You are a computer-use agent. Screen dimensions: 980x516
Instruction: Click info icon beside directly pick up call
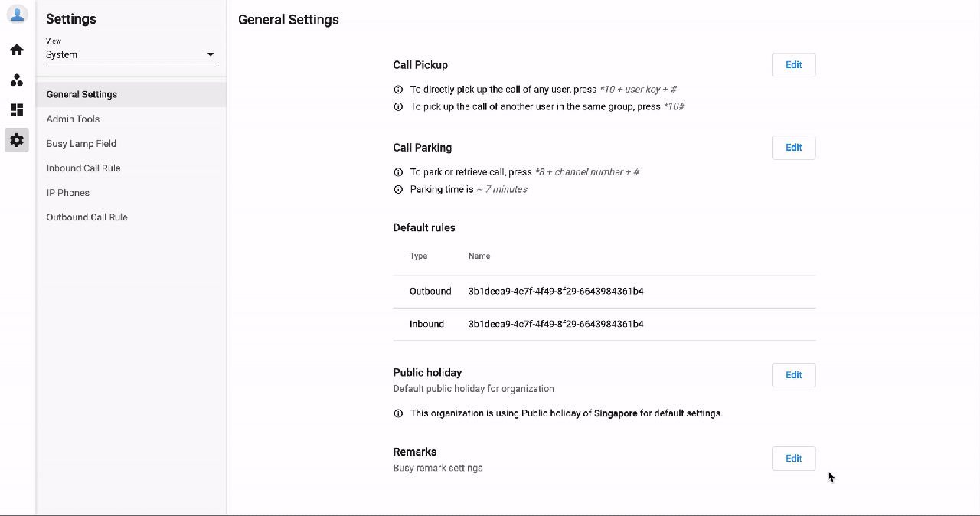click(398, 90)
